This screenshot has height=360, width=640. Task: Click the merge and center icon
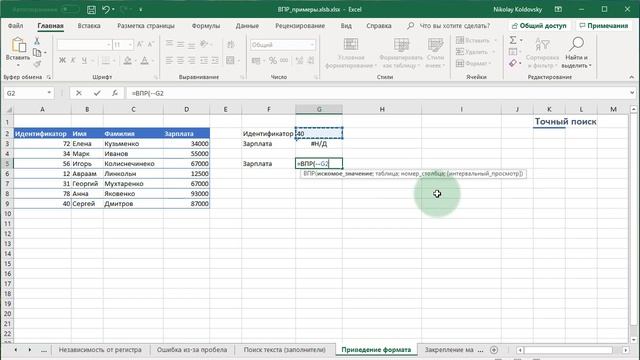click(230, 61)
